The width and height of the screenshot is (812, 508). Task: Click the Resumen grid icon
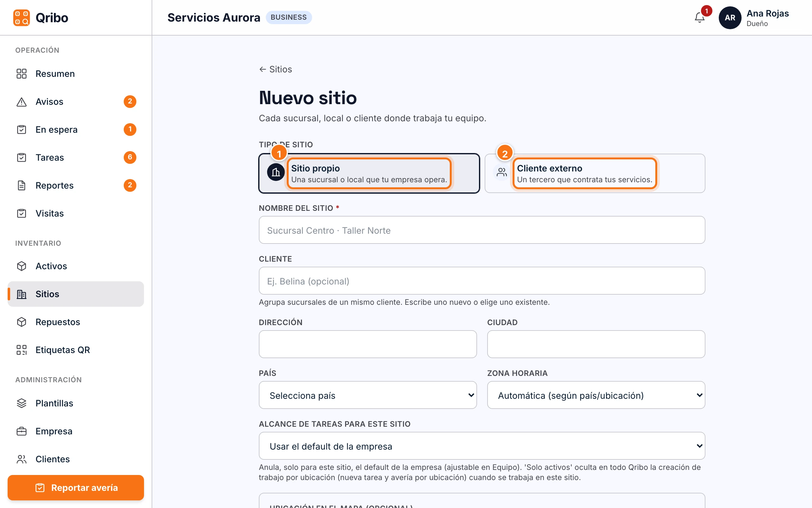[22, 74]
